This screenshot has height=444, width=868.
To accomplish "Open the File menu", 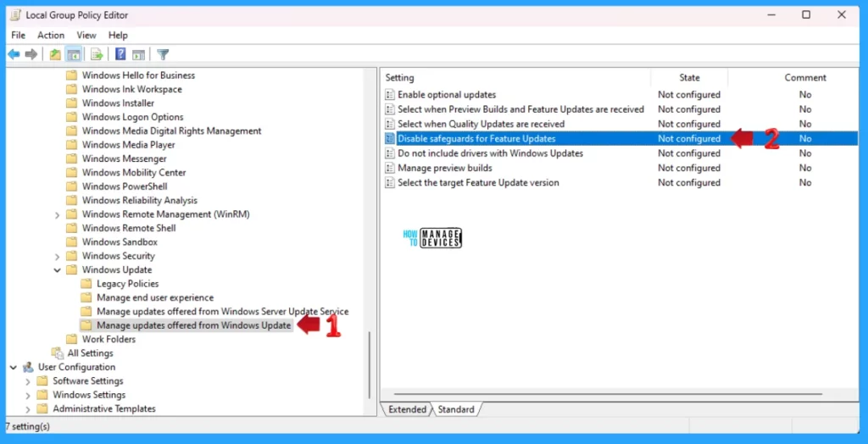I will 19,35.
